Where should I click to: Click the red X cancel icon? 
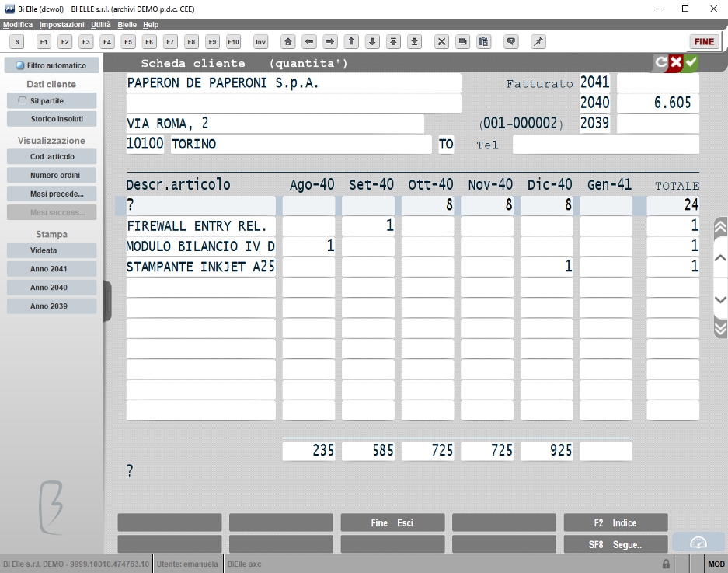[676, 62]
